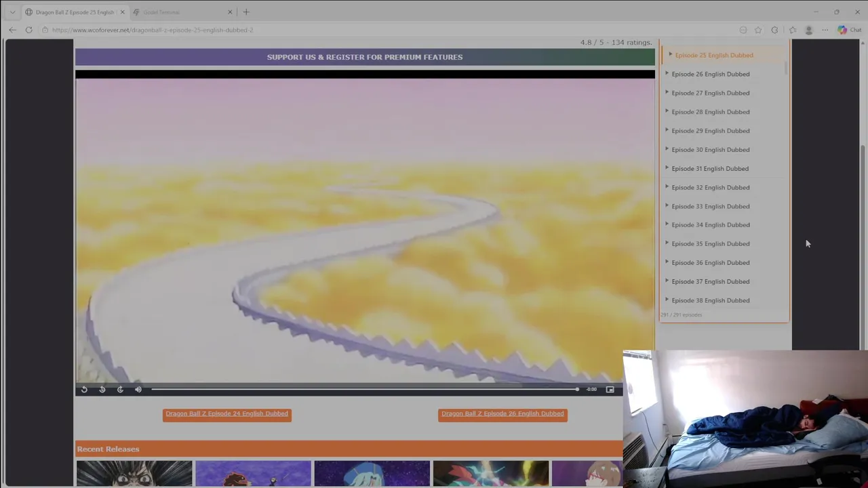Select Episode 28 English Dubbed in the list
The width and height of the screenshot is (868, 488).
tap(710, 112)
